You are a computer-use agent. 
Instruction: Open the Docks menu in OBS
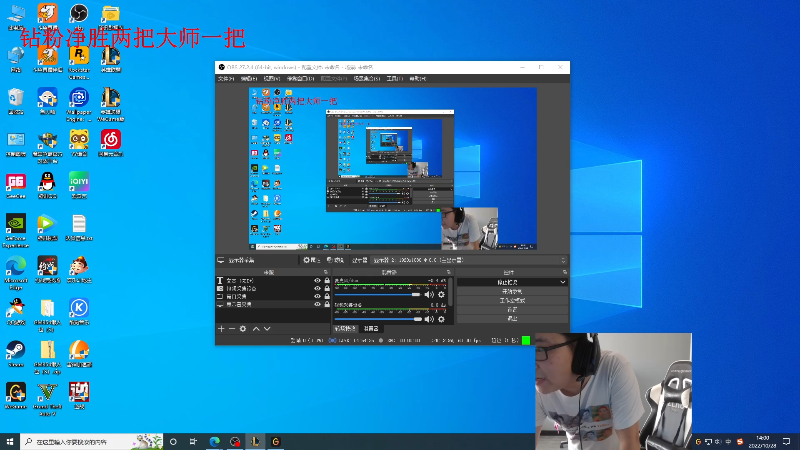(x=301, y=79)
